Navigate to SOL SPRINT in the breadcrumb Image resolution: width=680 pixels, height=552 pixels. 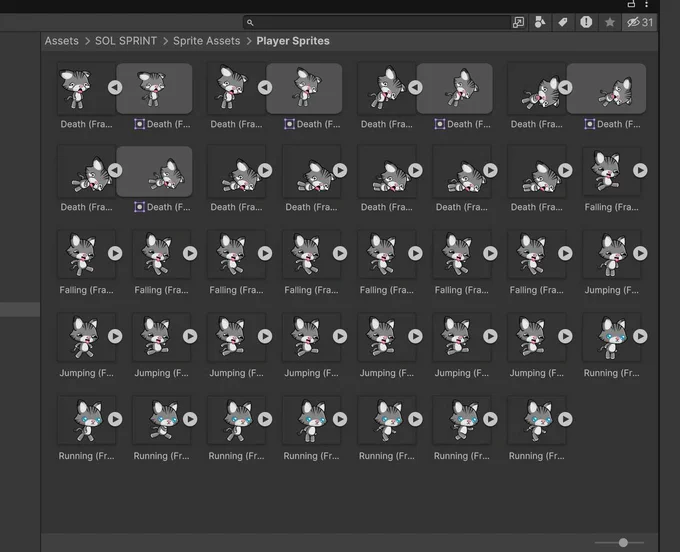click(x=126, y=41)
